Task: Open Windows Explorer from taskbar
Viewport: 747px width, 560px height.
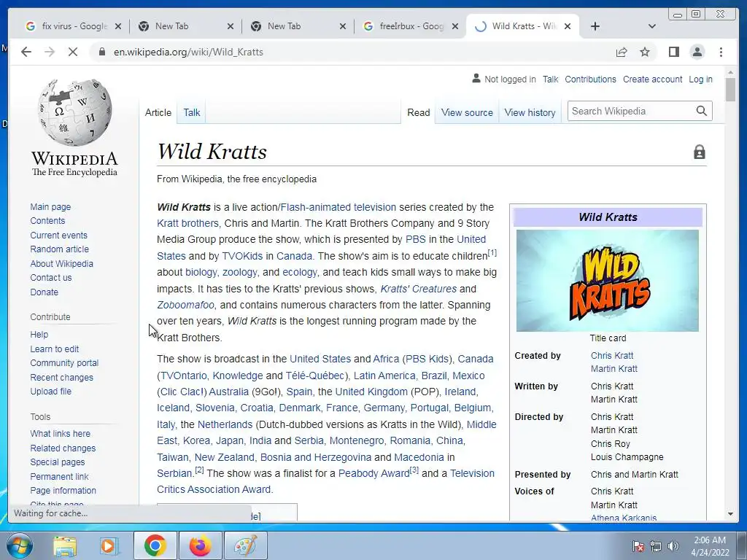Action: (65, 545)
